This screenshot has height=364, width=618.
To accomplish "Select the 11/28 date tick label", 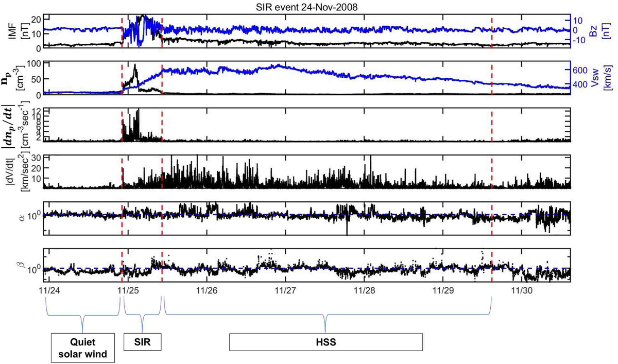I will (x=365, y=290).
